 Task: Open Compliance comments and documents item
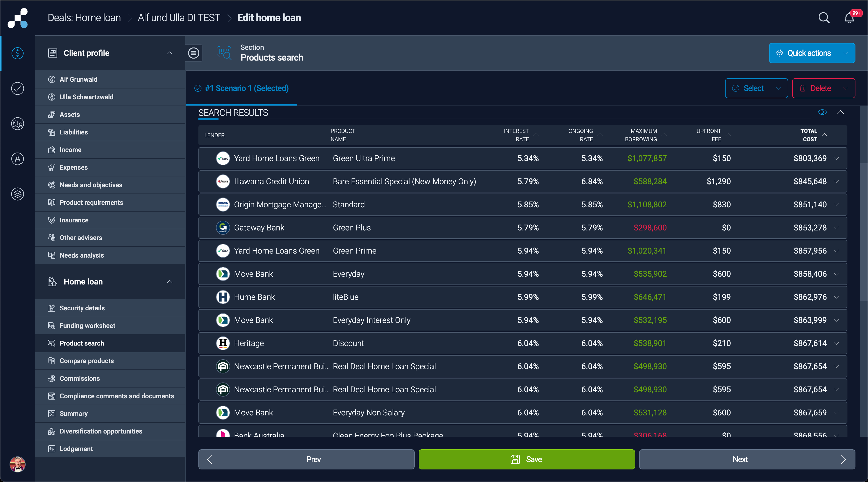coord(110,396)
